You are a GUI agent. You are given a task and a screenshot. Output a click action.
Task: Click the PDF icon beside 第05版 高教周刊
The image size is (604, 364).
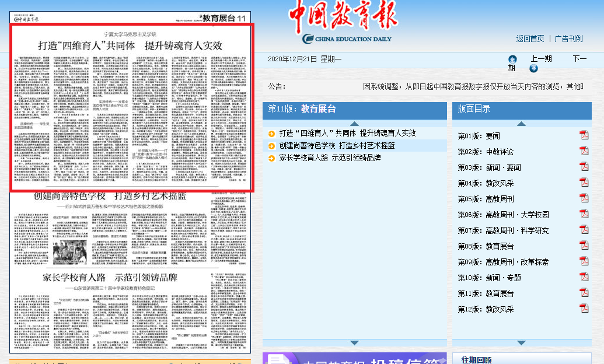click(x=584, y=198)
